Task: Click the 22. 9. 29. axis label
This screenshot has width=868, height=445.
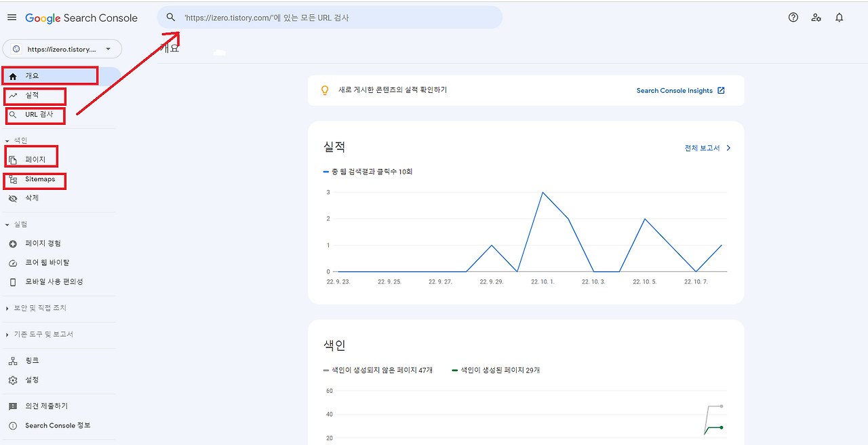Action: (492, 282)
